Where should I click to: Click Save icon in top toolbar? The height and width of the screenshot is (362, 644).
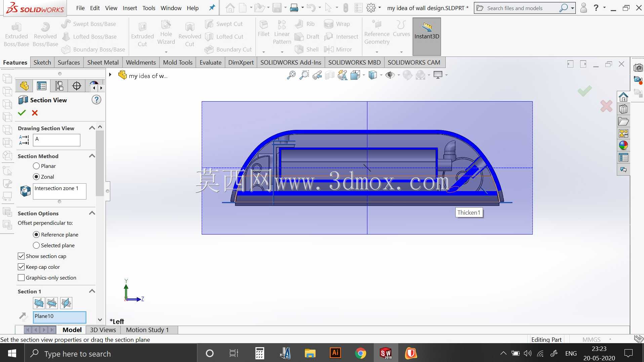[x=277, y=8]
